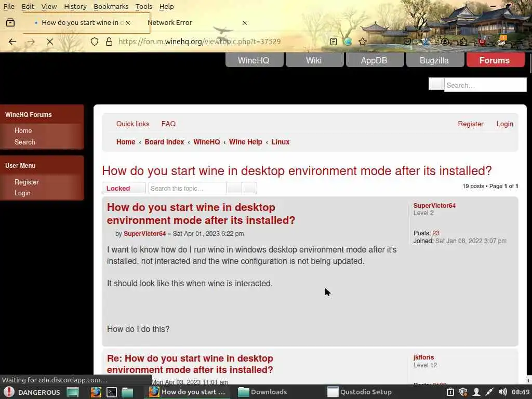Image resolution: width=532 pixels, height=399 pixels.
Task: Focus the site Search field at top right
Action: click(485, 85)
